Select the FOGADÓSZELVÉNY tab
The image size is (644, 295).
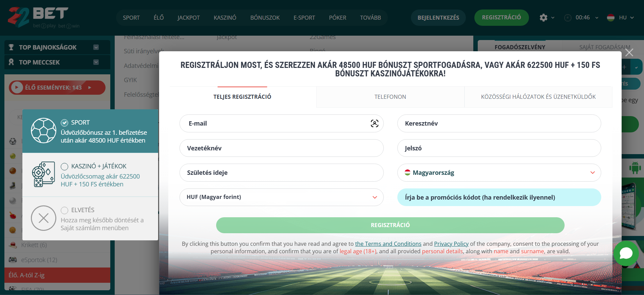click(520, 47)
